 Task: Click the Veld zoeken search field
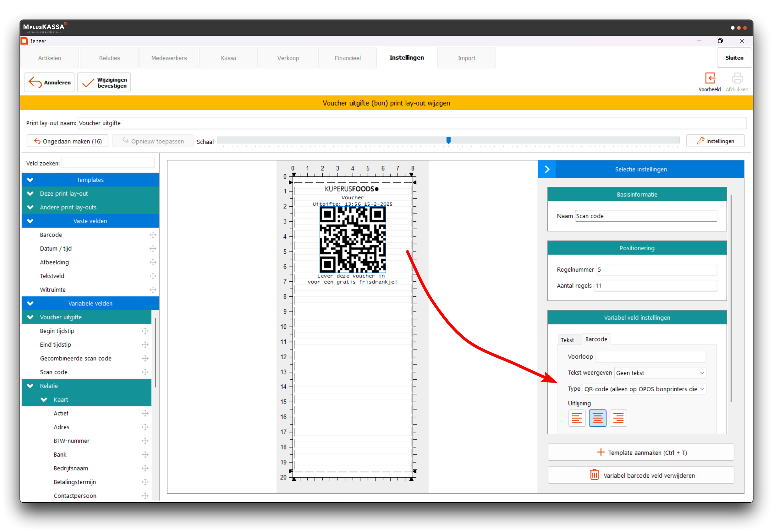pyautogui.click(x=108, y=163)
